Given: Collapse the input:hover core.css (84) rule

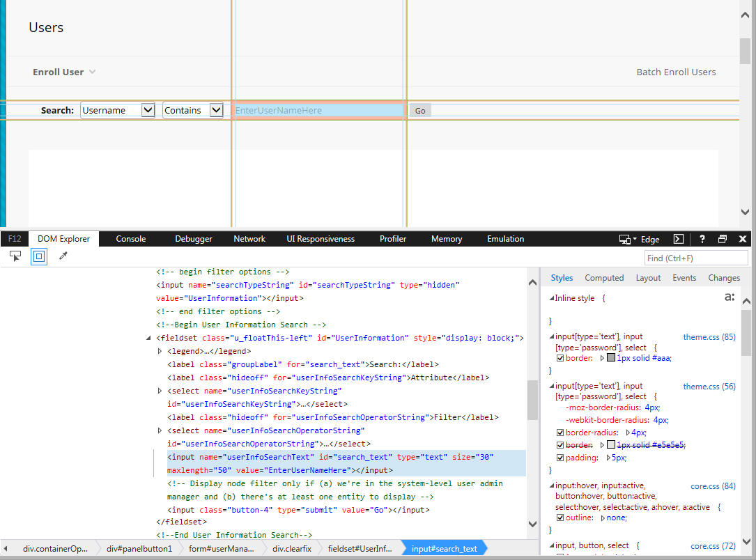Looking at the screenshot, I should pos(552,485).
